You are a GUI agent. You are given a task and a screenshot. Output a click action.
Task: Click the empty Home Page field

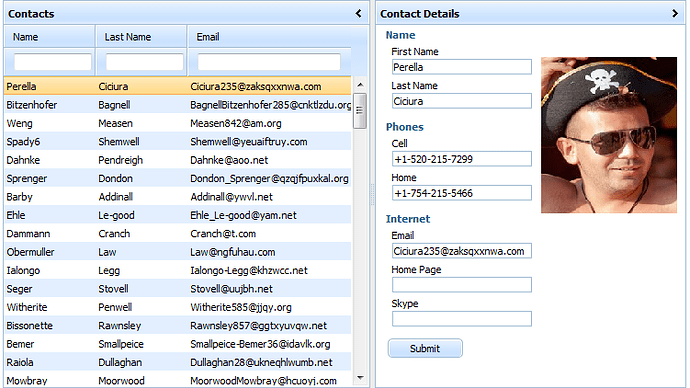(x=462, y=285)
